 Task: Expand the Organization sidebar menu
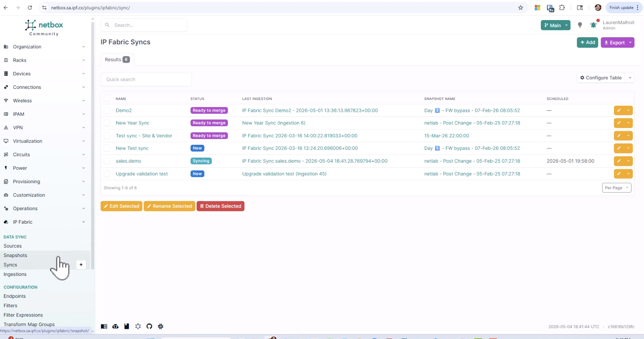click(x=44, y=47)
